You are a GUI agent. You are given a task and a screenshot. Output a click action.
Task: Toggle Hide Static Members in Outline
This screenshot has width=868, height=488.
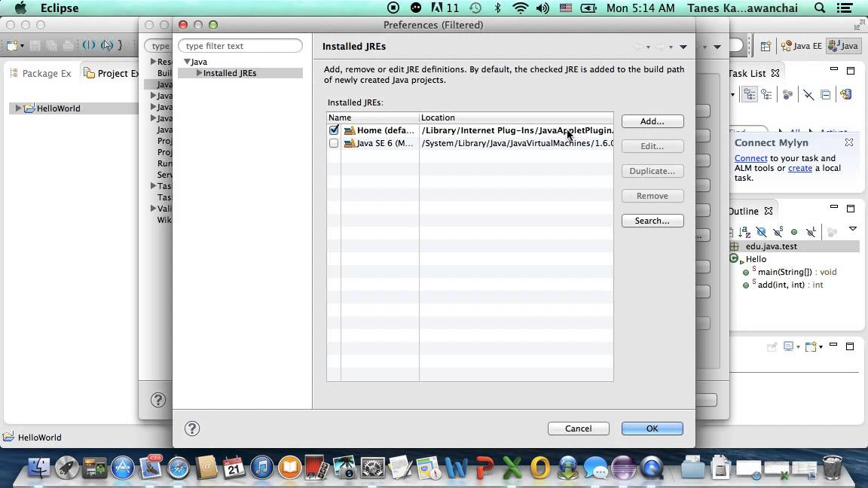[778, 232]
